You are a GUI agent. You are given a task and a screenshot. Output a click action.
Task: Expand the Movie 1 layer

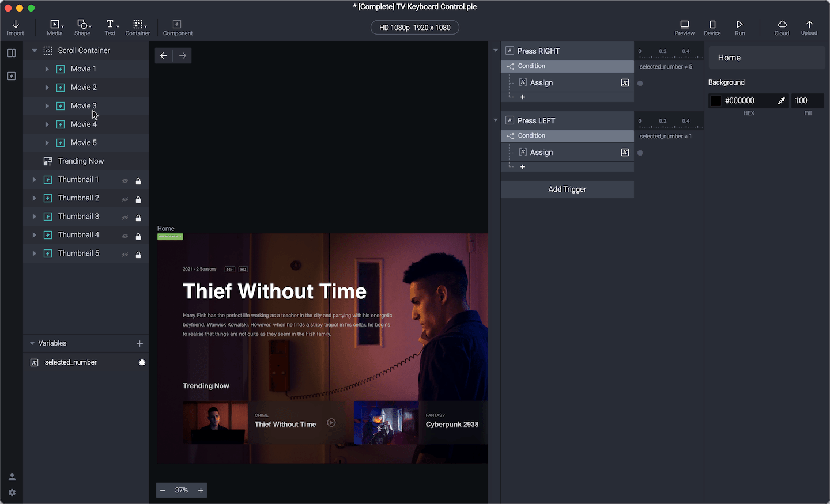[47, 69]
